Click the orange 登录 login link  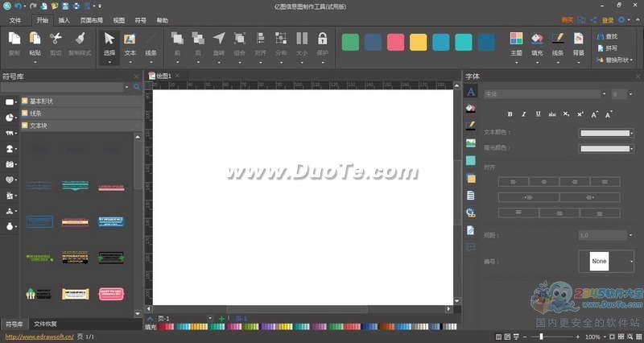pos(608,20)
